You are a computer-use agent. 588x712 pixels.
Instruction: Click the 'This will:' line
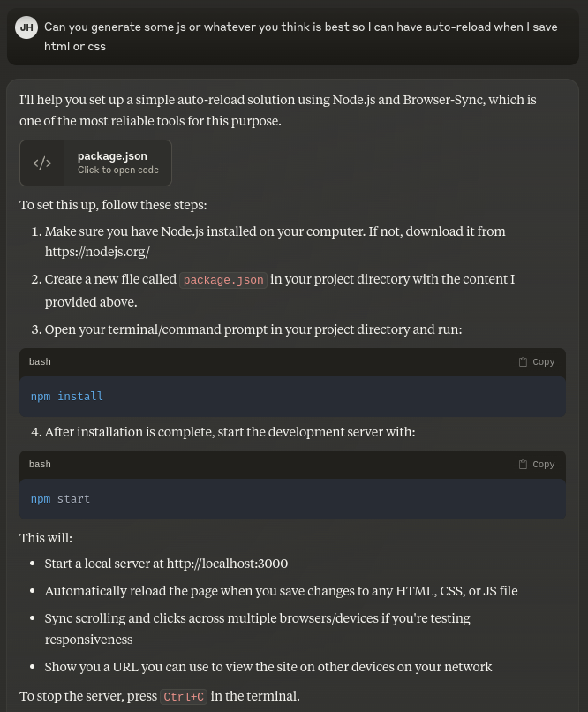click(46, 538)
